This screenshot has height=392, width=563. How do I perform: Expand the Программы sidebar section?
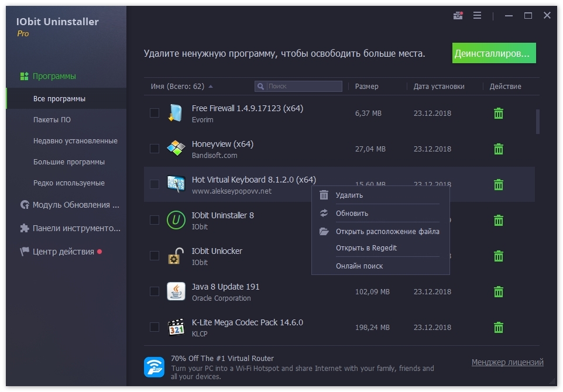pyautogui.click(x=54, y=76)
